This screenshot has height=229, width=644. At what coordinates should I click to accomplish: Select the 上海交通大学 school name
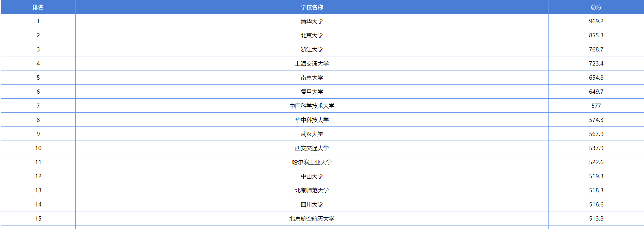[312, 63]
